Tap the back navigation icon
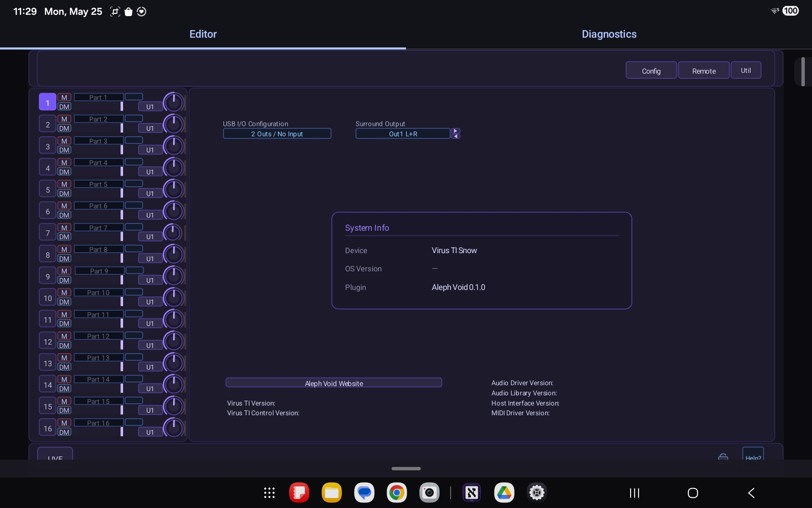Image resolution: width=812 pixels, height=508 pixels. (752, 493)
